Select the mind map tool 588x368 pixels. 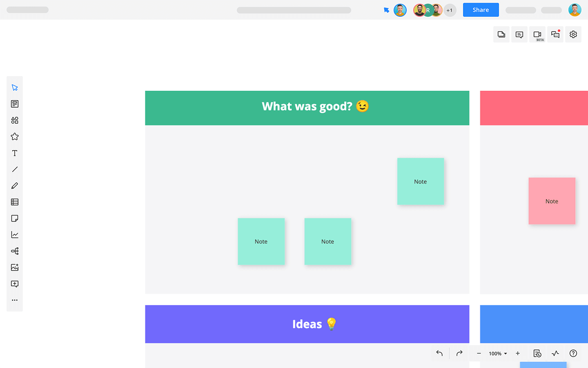pos(15,251)
